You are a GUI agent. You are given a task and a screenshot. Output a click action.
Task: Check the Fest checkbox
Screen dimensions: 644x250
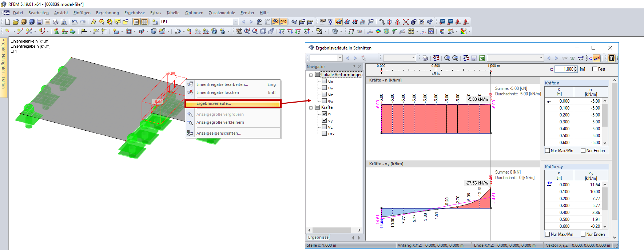pyautogui.click(x=595, y=69)
